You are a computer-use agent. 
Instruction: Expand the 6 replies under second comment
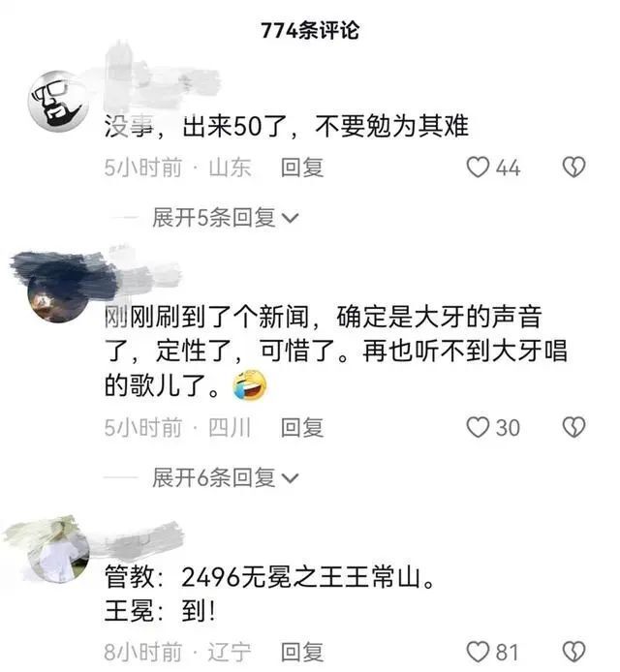[x=225, y=477]
